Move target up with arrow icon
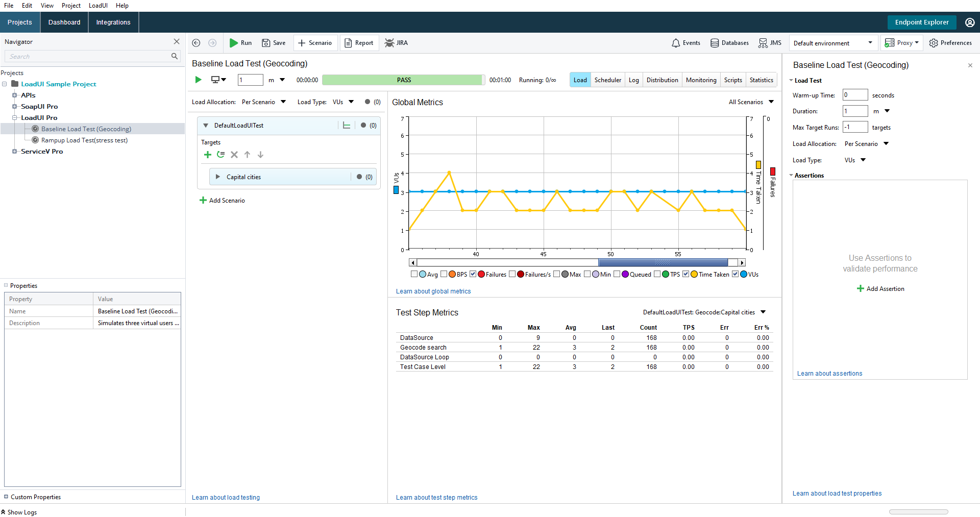 (x=248, y=155)
